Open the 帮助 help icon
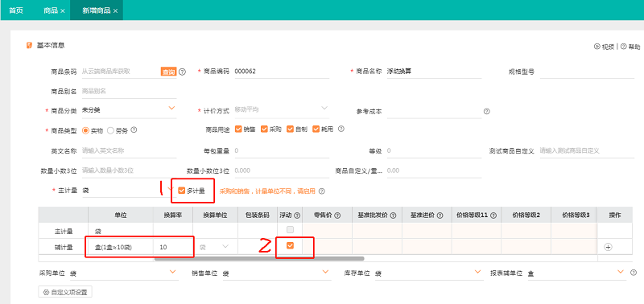 click(623, 47)
